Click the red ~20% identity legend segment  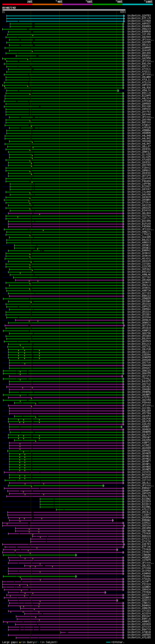point(17,4)
